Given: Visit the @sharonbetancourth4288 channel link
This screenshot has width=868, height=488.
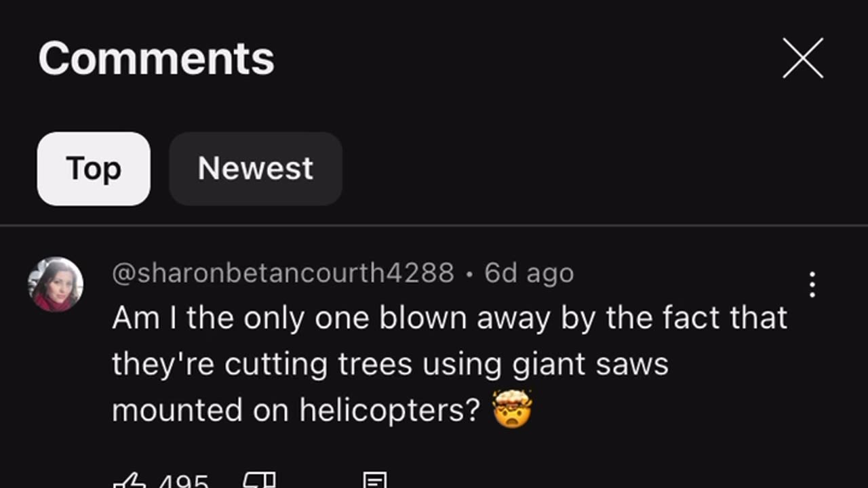Looking at the screenshot, I should pos(283,273).
